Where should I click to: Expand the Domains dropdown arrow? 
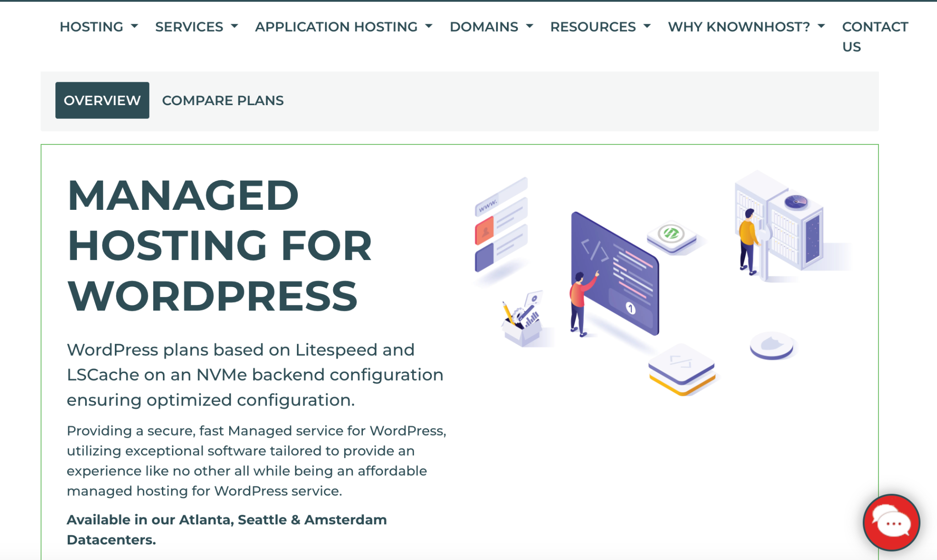529,27
